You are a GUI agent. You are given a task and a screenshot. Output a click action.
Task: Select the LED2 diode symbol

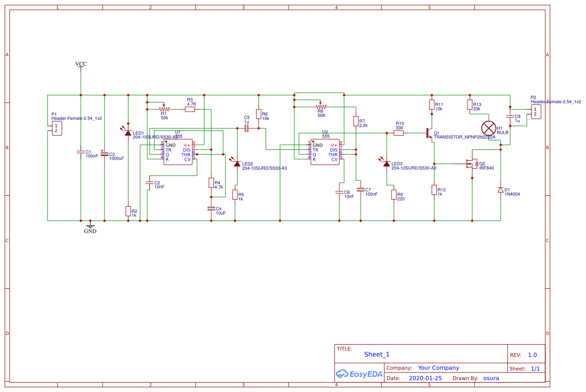coord(237,163)
